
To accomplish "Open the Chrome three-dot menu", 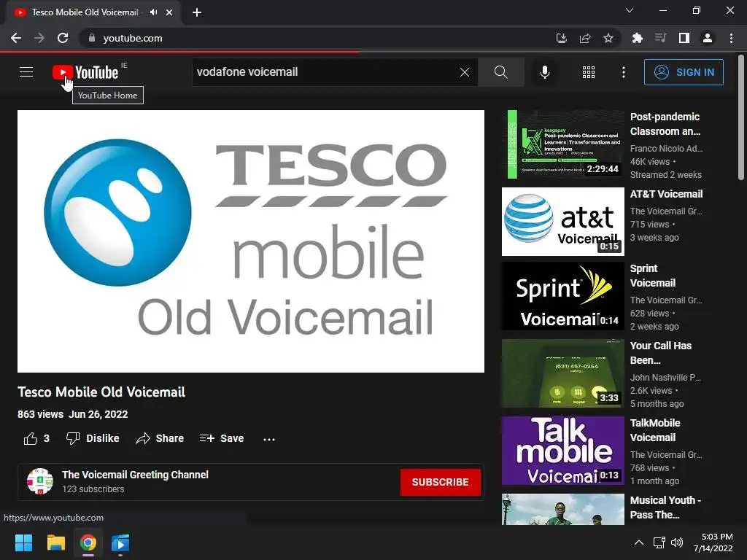I will tap(731, 38).
